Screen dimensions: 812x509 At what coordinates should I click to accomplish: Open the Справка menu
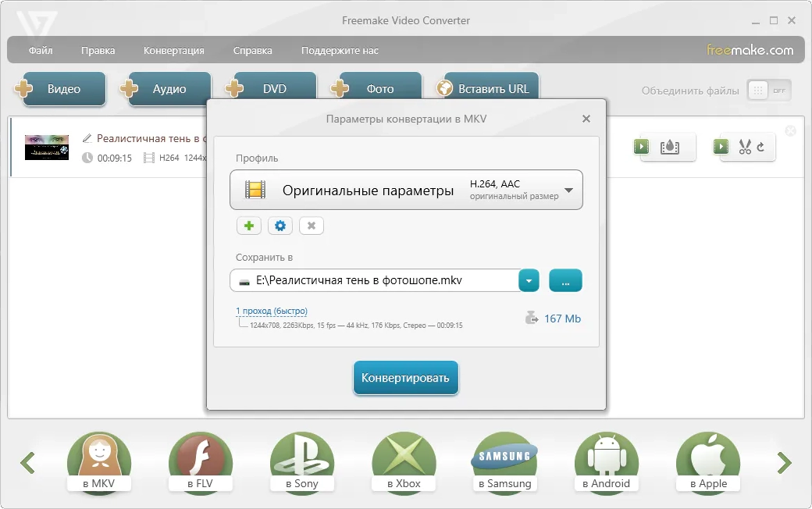[253, 51]
